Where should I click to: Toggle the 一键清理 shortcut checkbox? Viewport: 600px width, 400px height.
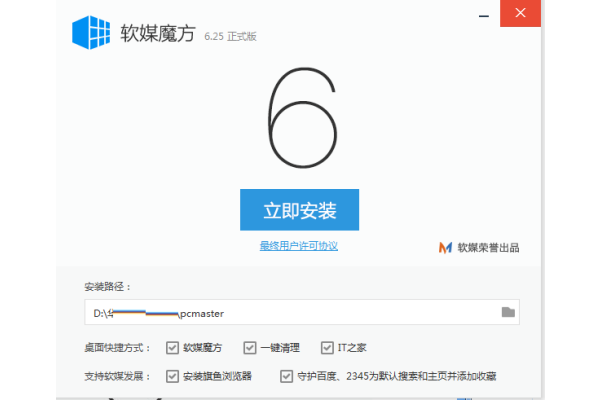pyautogui.click(x=250, y=348)
